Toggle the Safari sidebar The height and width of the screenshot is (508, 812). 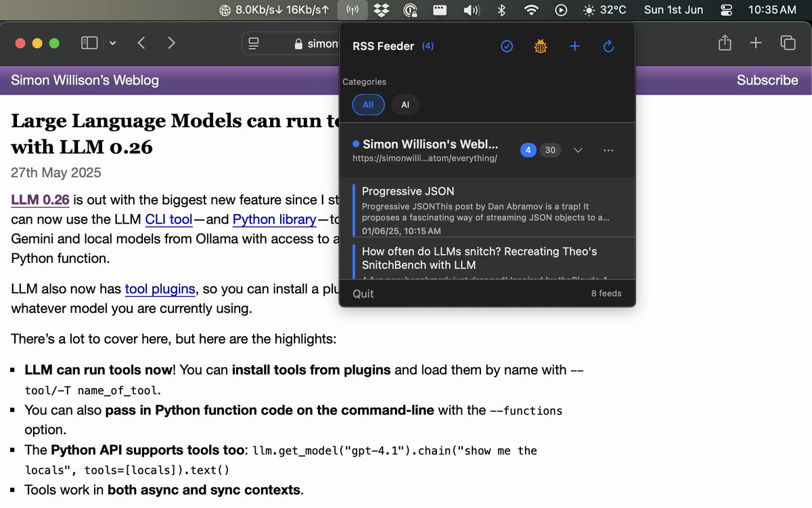point(89,43)
